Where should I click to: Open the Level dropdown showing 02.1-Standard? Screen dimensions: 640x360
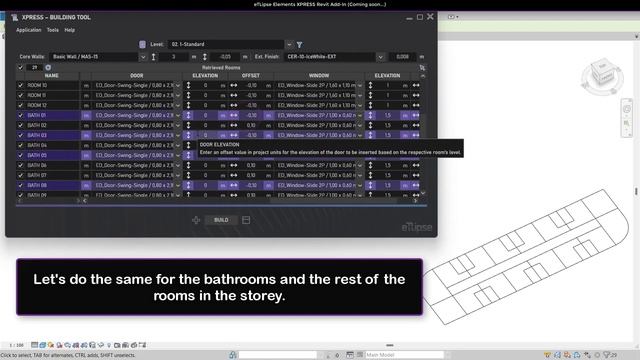click(x=289, y=44)
